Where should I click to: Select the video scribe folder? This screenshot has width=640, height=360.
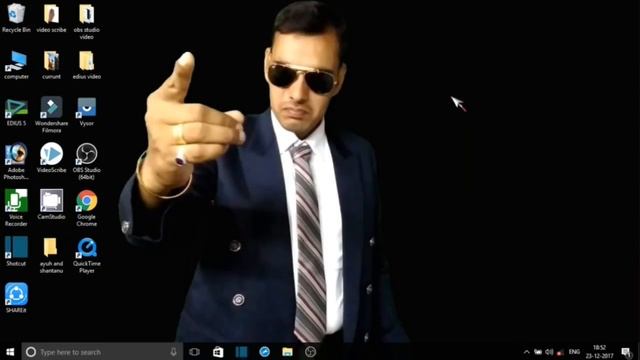(51, 18)
